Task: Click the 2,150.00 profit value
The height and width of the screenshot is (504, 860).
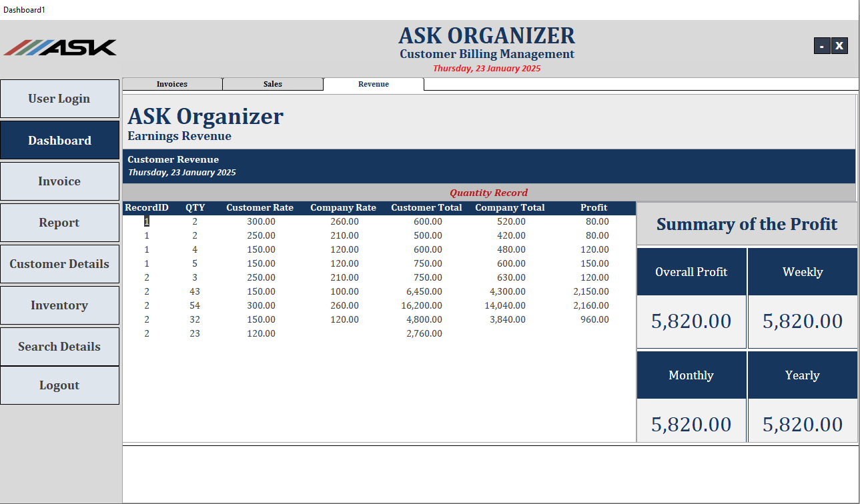Action: (x=591, y=291)
